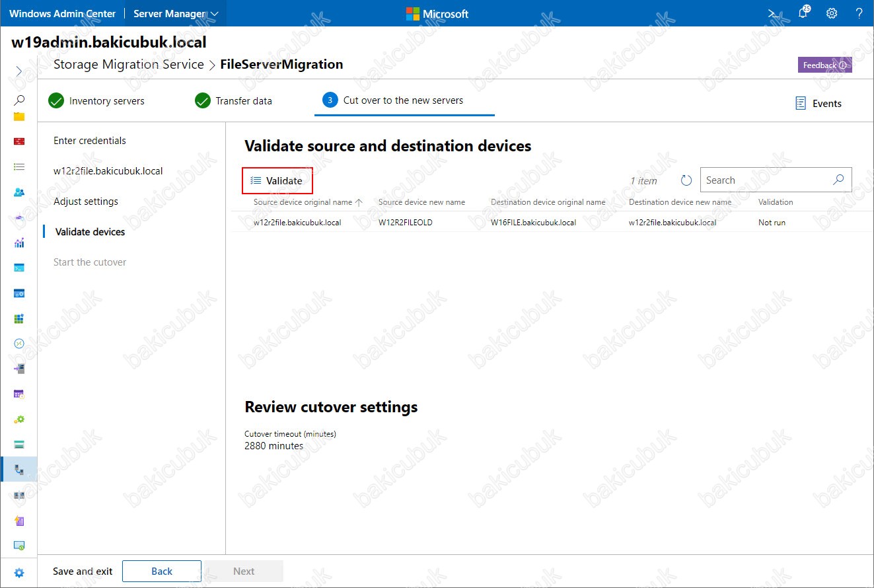This screenshot has width=874, height=588.
Task: Open the Processes tool icon
Action: [x=19, y=293]
